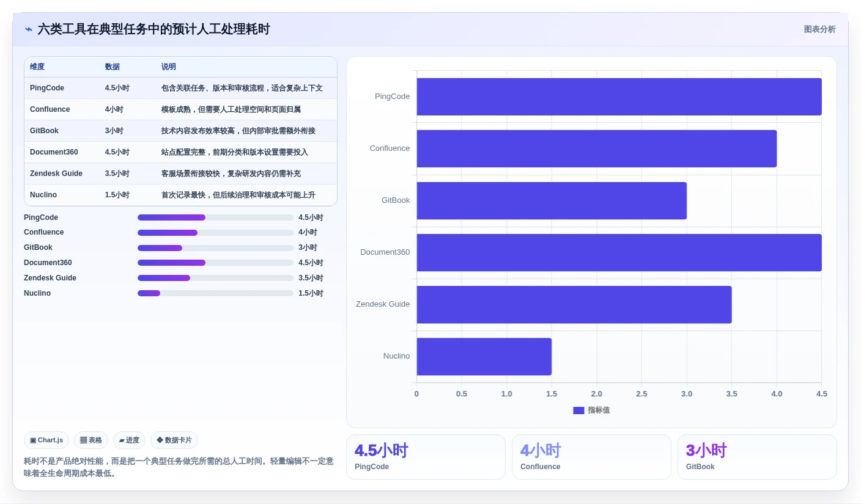The width and height of the screenshot is (861, 504).
Task: Open the 4小时 Confluence data card
Action: [591, 457]
